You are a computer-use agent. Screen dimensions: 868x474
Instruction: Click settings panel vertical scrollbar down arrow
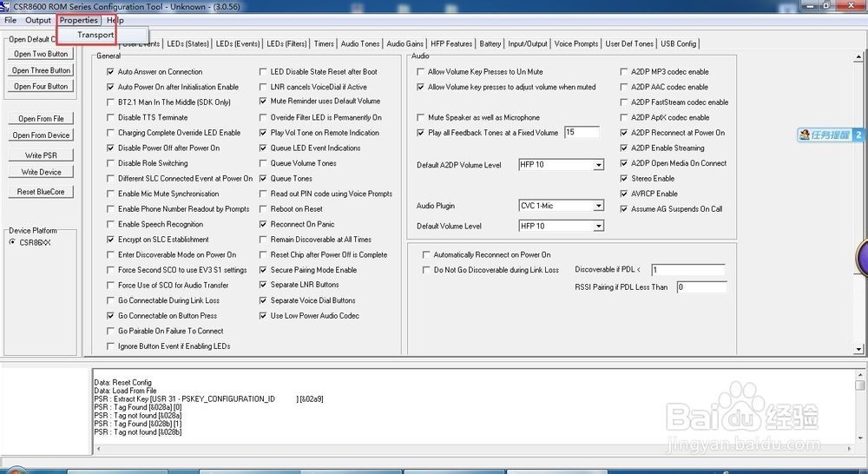click(858, 349)
